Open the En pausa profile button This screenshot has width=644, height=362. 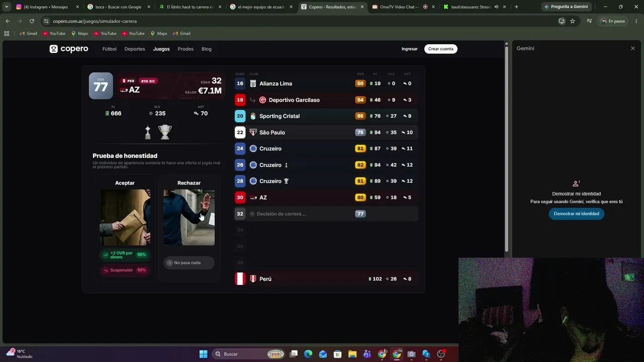[612, 21]
